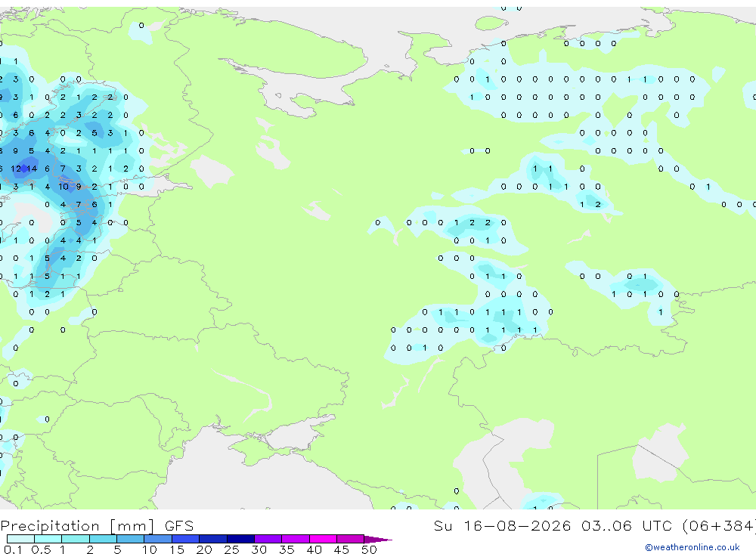Click the 0.1–0.5 mm legend color swatch
The width and height of the screenshot is (756, 554).
20,539
